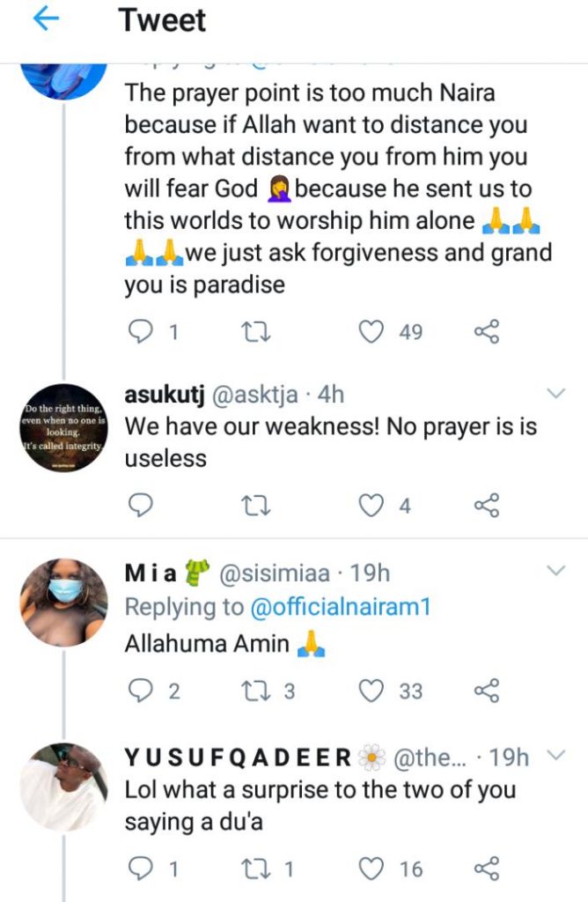Retweet asukutj's weakness tweet
The width and height of the screenshot is (588, 902).
(x=255, y=506)
